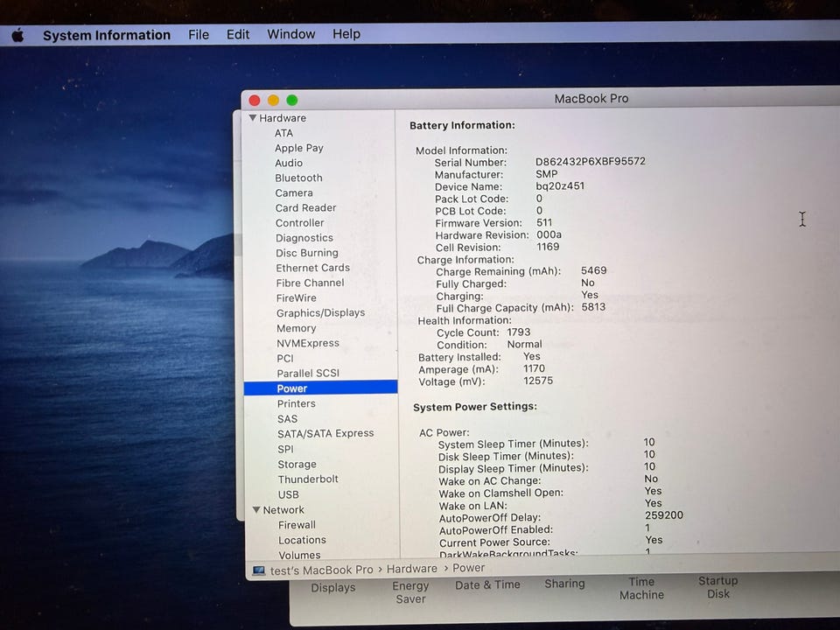
Task: Select Graphics/Displays in the sidebar
Action: coord(321,313)
